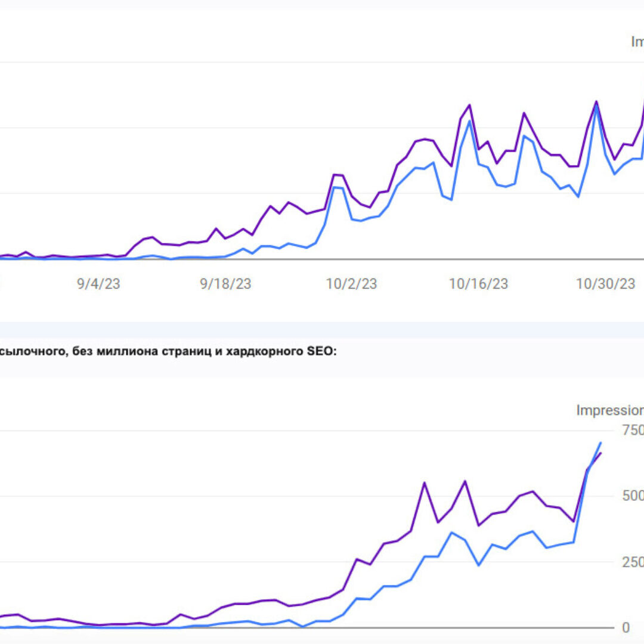Select the 500 axis value in lower chart
The width and height of the screenshot is (644, 644).
(632, 496)
